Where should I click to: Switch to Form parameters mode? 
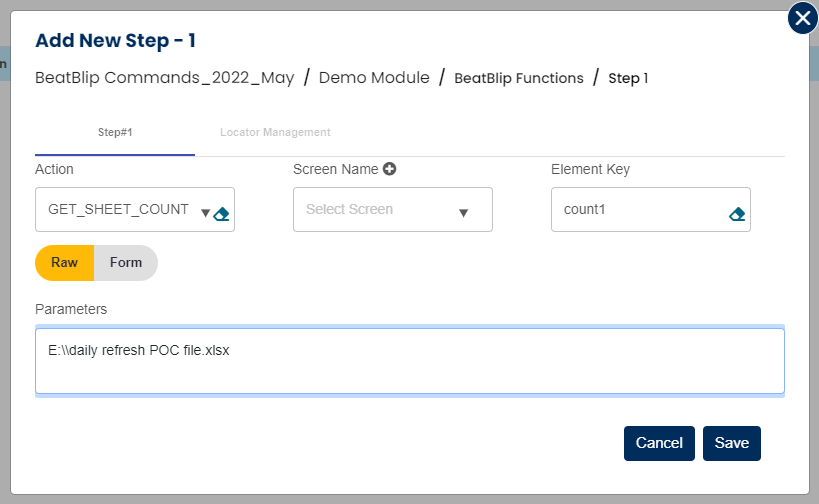tap(126, 263)
